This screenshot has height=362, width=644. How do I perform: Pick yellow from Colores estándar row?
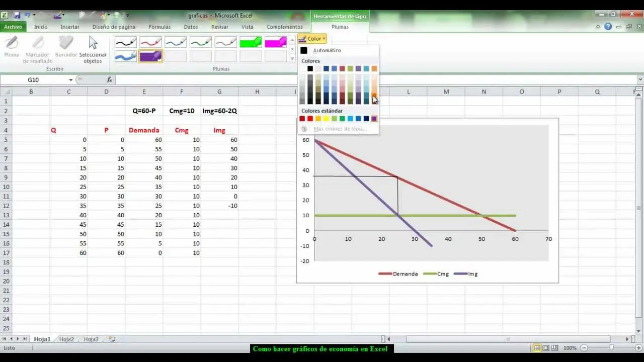coord(326,119)
